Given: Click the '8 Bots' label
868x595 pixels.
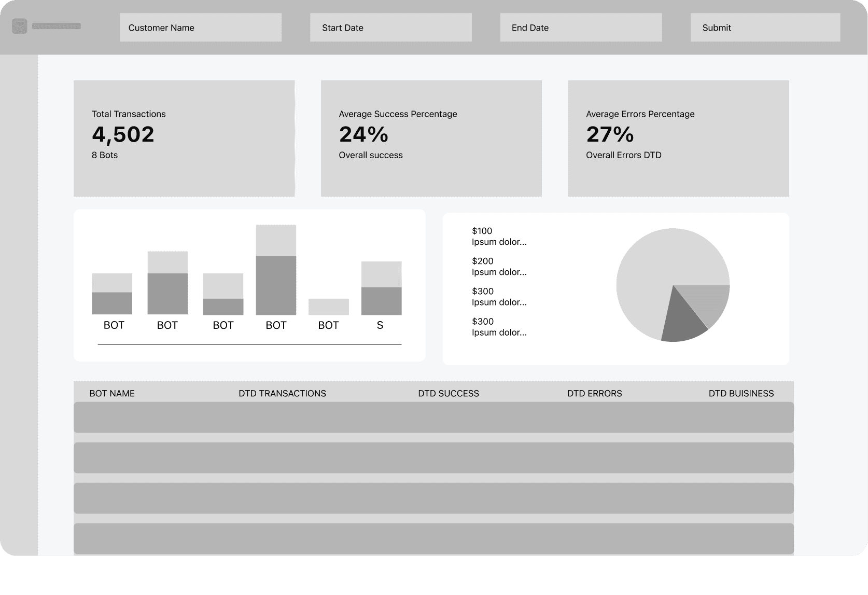Looking at the screenshot, I should coord(105,155).
